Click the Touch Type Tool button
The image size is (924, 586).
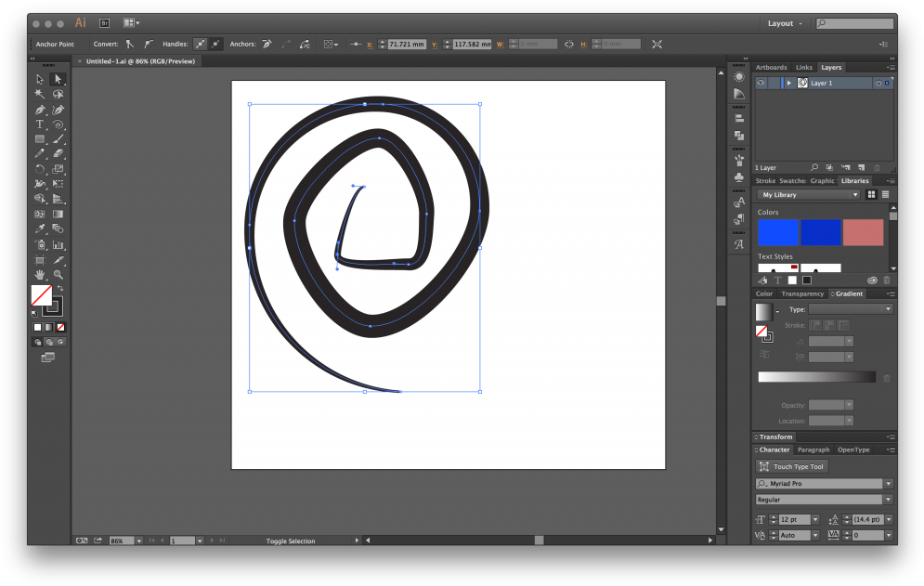tap(791, 467)
